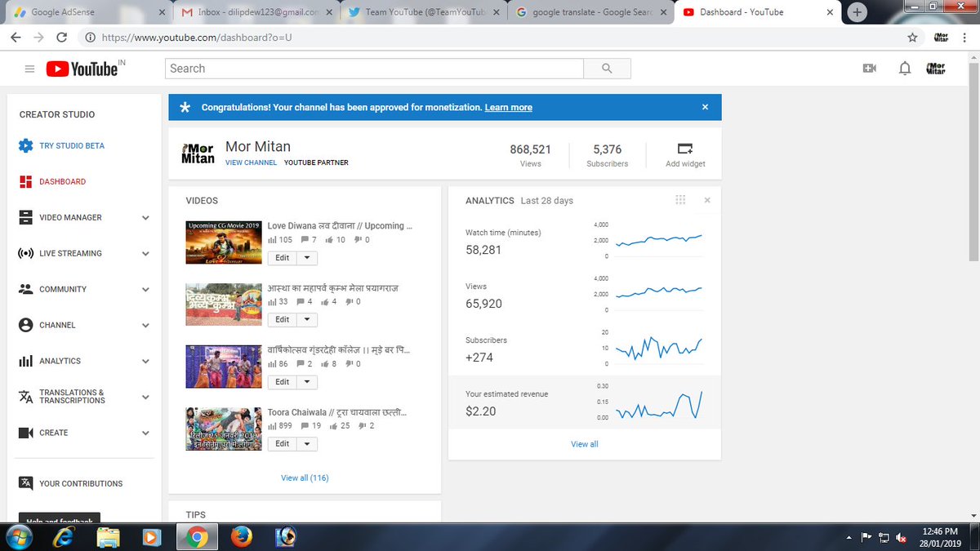
Task: Click in the YouTube search field
Action: point(374,69)
